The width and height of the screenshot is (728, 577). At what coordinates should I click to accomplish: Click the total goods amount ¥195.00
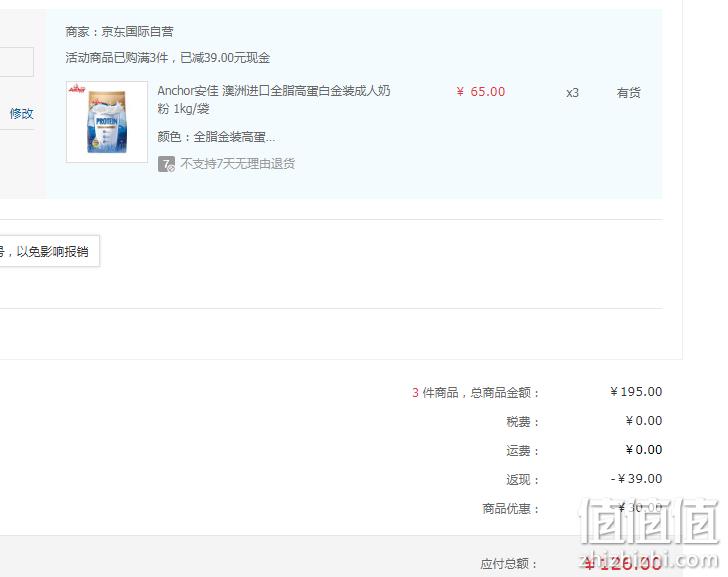(x=636, y=392)
